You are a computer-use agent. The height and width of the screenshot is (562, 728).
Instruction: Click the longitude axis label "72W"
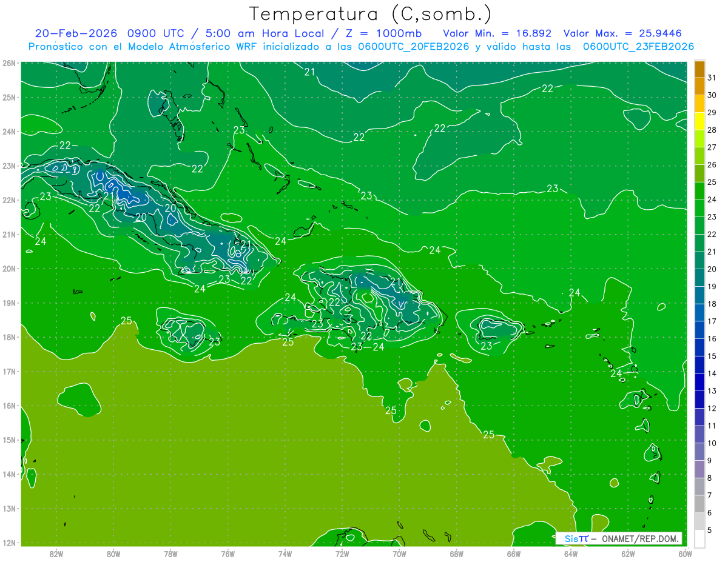(x=342, y=554)
